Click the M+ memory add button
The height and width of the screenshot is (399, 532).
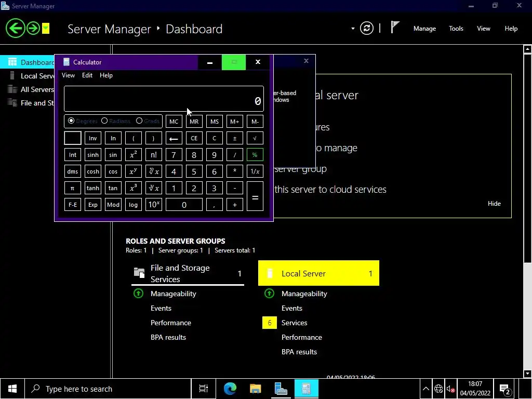tap(234, 122)
